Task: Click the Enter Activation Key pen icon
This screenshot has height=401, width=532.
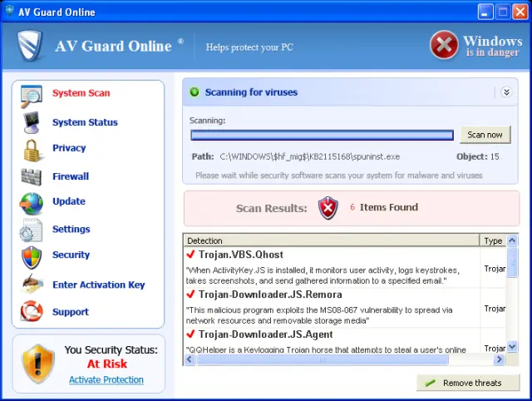Action: point(32,284)
